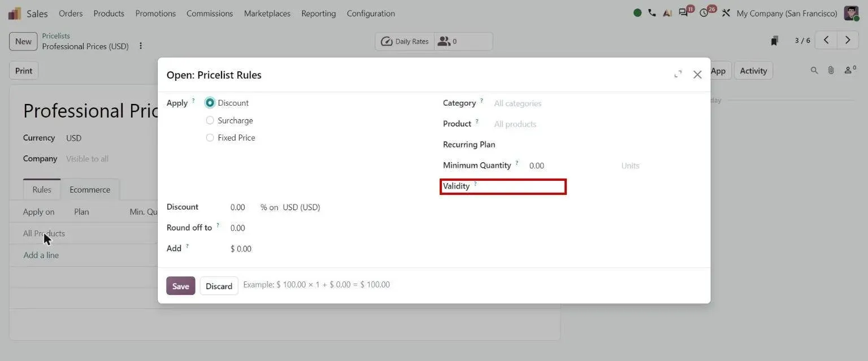Open the phone dialer icon
Image resolution: width=868 pixels, height=361 pixels.
pos(652,13)
